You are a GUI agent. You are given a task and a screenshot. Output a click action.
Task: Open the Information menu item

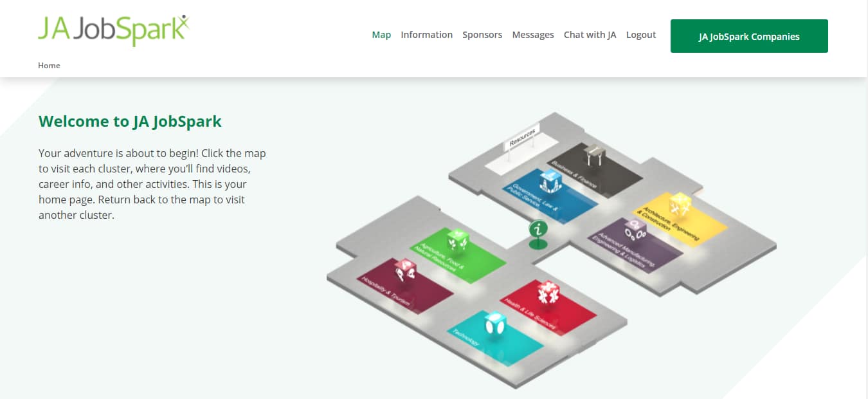click(x=426, y=35)
